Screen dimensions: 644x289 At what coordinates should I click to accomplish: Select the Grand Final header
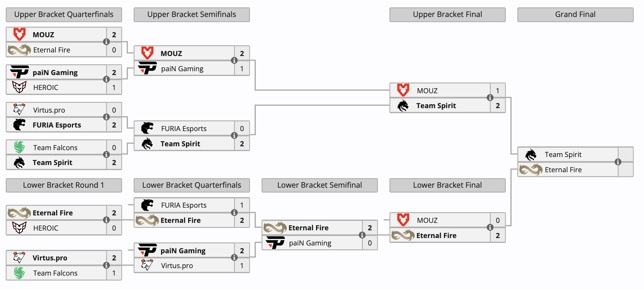575,15
